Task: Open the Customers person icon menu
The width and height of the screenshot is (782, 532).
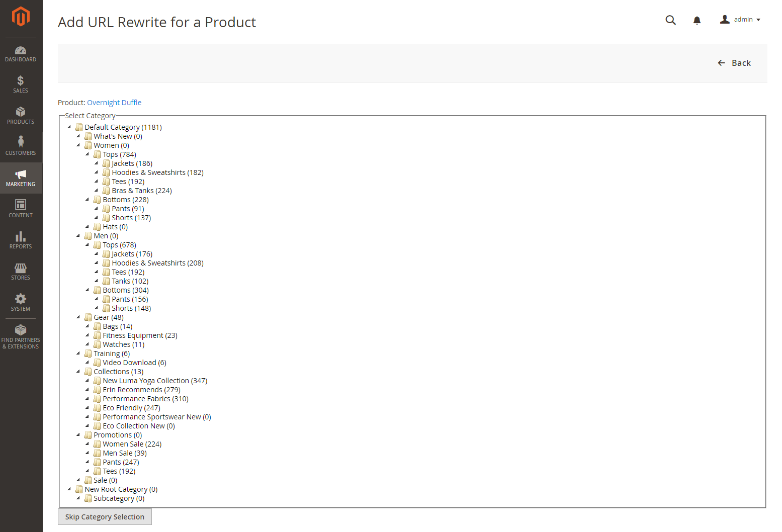Action: pyautogui.click(x=21, y=141)
